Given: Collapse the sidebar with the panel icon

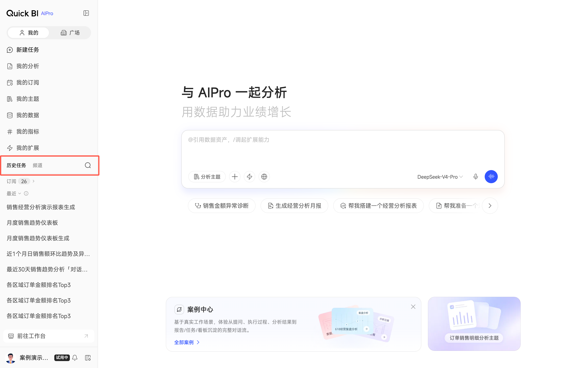Looking at the screenshot, I should click(x=86, y=13).
